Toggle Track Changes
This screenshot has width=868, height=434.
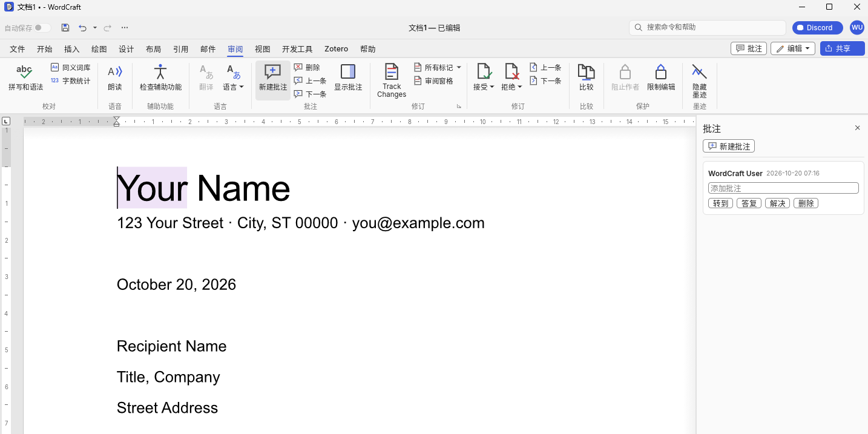[x=392, y=81]
